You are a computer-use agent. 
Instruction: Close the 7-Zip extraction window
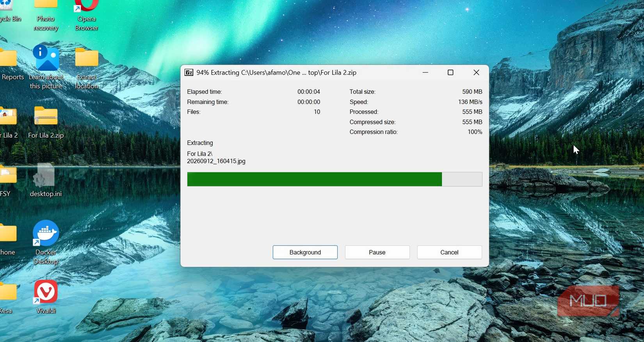476,72
